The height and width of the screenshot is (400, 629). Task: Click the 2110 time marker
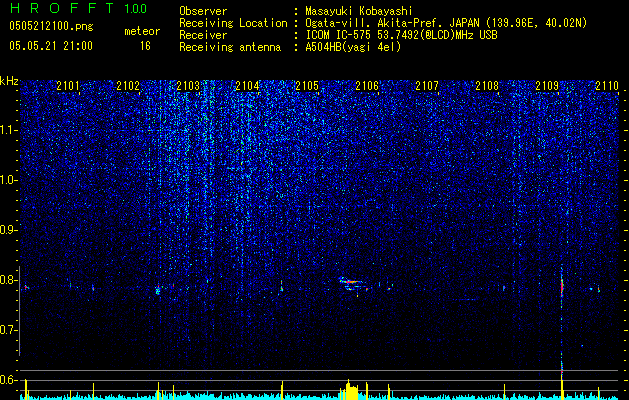pyautogui.click(x=607, y=86)
